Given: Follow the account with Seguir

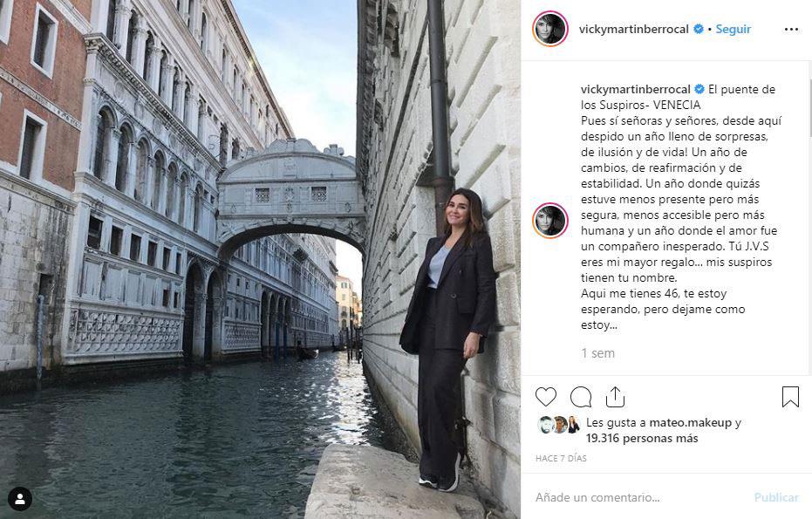Looking at the screenshot, I should tap(733, 29).
